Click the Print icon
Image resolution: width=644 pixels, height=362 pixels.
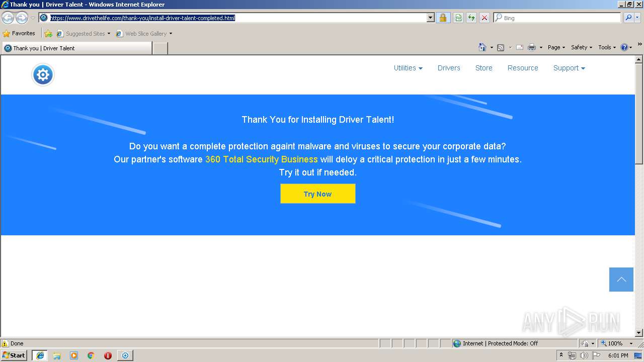532,47
